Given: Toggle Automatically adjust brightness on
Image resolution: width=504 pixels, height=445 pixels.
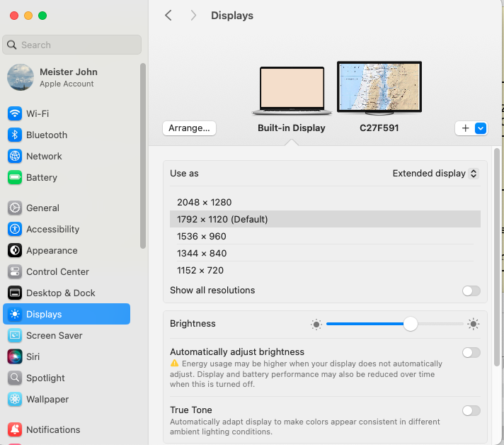Looking at the screenshot, I should (x=471, y=352).
